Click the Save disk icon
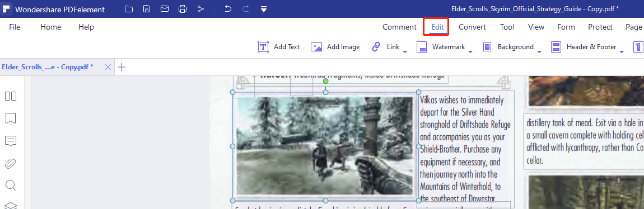 pos(147,9)
